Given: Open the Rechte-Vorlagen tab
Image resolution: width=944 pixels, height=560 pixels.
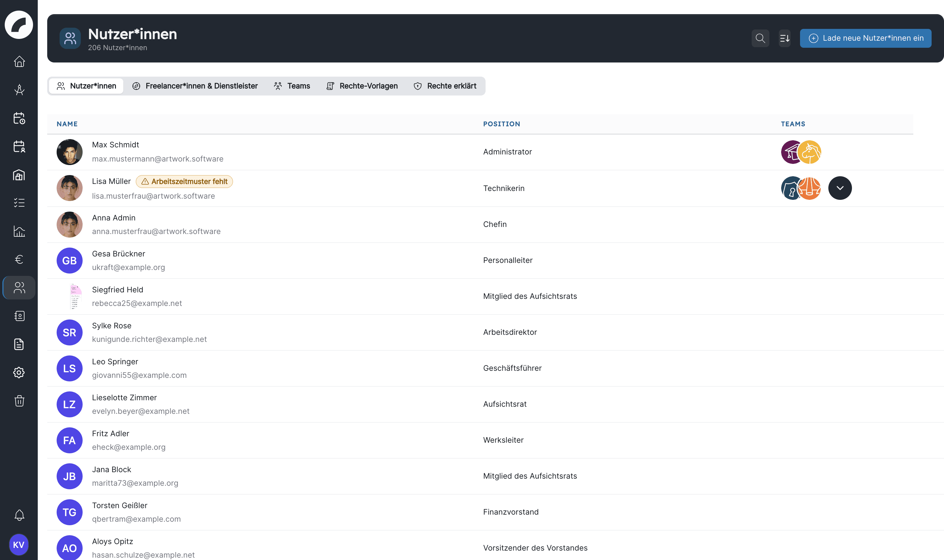Looking at the screenshot, I should pyautogui.click(x=362, y=86).
